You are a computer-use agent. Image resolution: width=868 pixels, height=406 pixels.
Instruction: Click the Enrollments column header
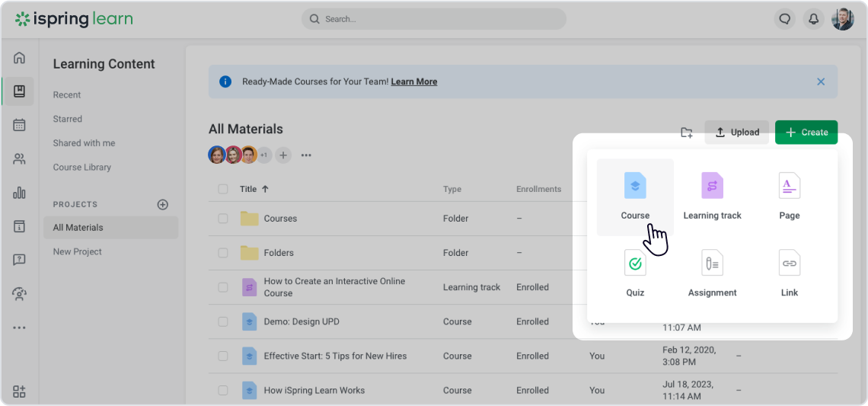pos(538,189)
